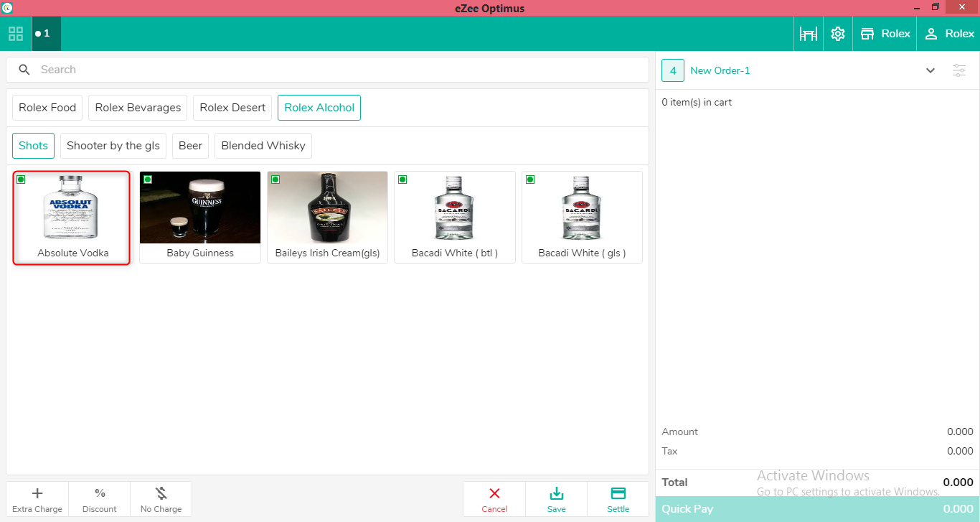The height and width of the screenshot is (522, 980).
Task: Select the Rolex Alcohol category
Action: pos(319,108)
